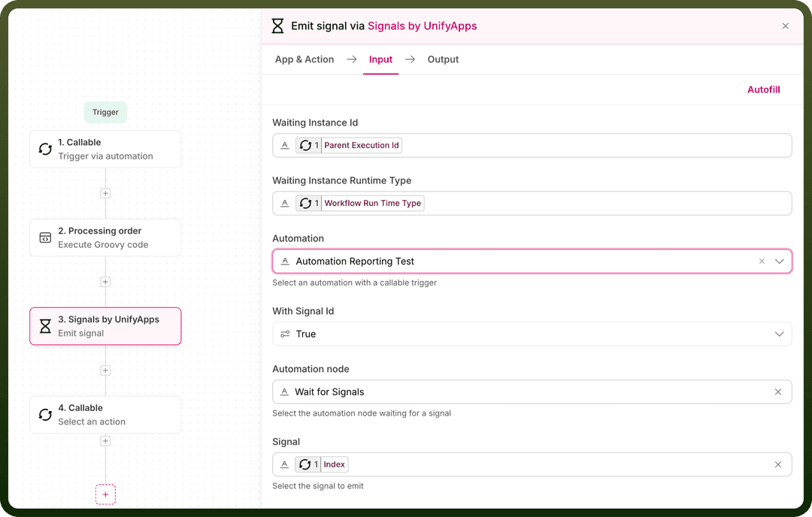Click the Signals by UnifyApps hourglass step icon
This screenshot has width=812, height=517.
[46, 326]
